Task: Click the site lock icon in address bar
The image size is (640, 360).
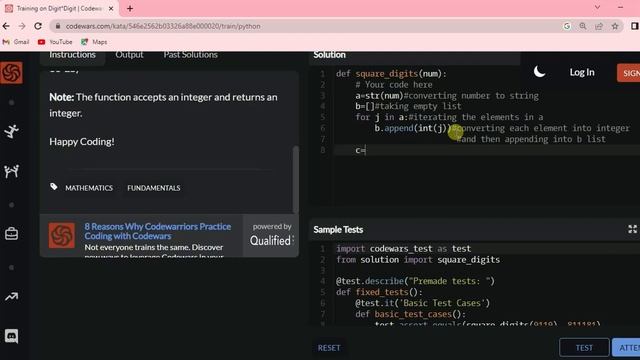Action: pos(58,26)
